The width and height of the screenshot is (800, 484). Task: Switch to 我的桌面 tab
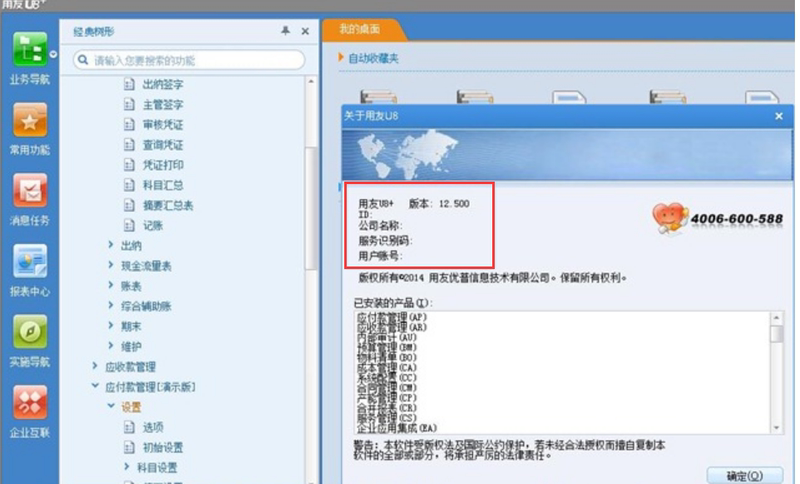tap(360, 29)
